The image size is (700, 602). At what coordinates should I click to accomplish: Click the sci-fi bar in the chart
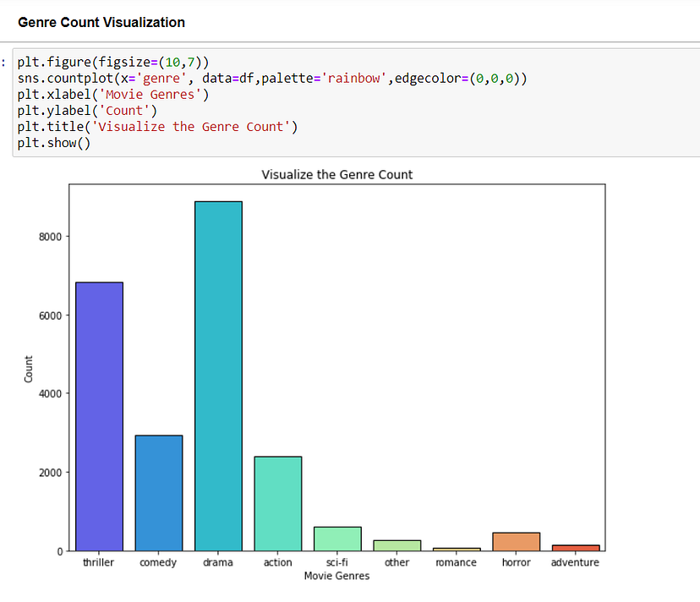(x=337, y=537)
